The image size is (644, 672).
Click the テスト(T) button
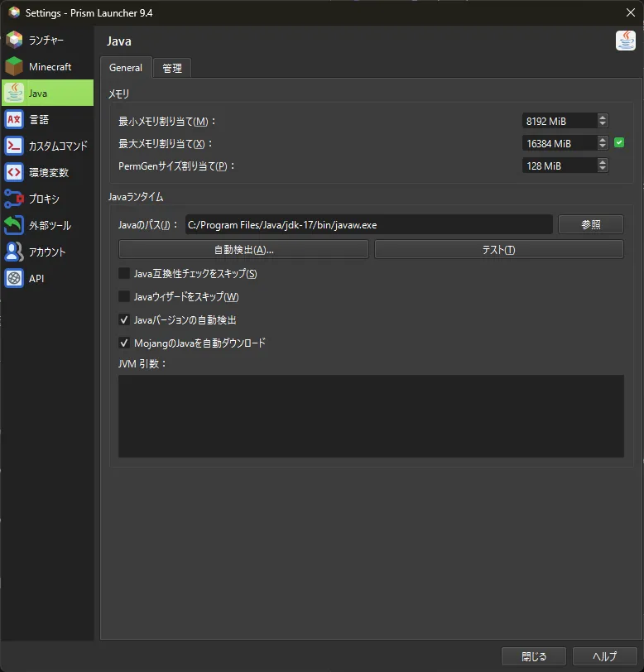(x=499, y=249)
